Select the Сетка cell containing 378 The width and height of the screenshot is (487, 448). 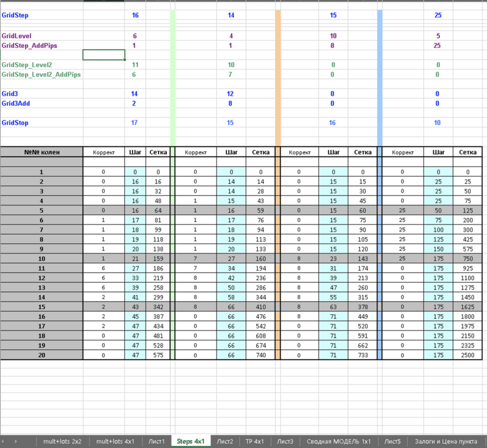(363, 307)
